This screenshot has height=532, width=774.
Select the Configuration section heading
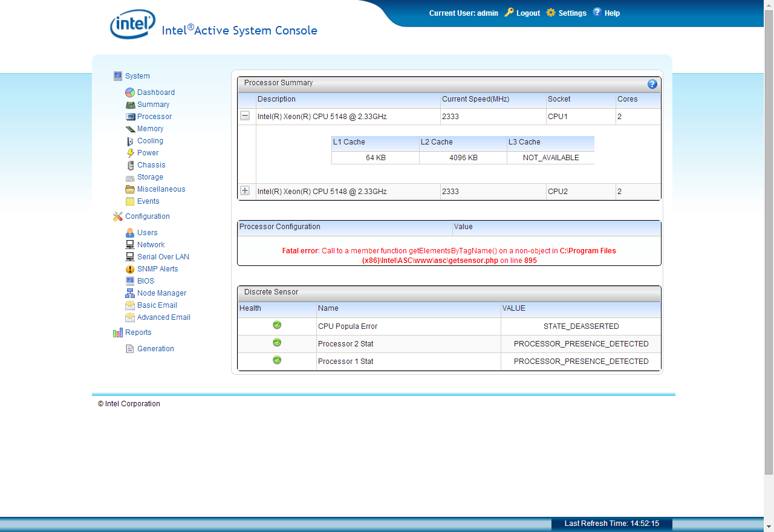148,216
